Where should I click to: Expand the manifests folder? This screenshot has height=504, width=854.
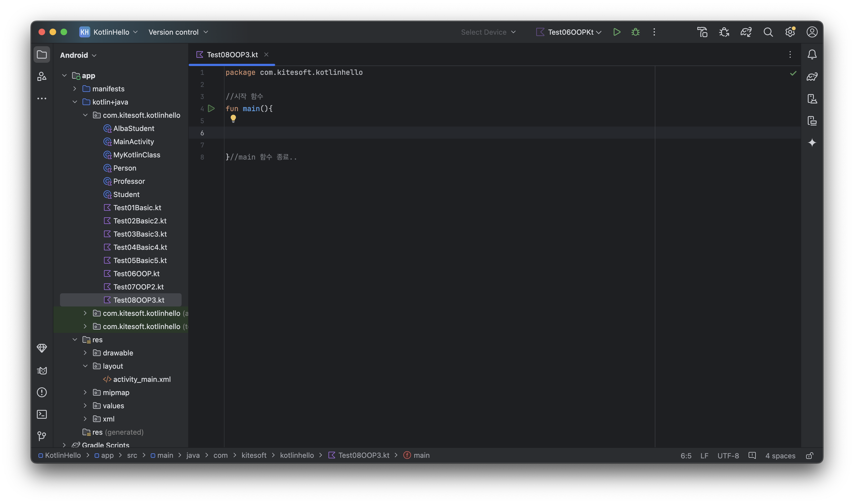(75, 89)
